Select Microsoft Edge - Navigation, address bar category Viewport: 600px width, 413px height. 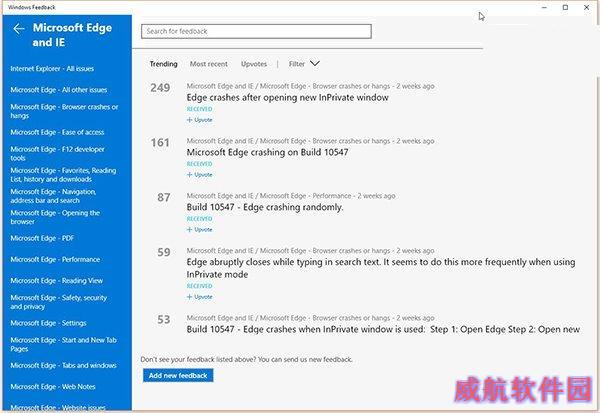53,196
